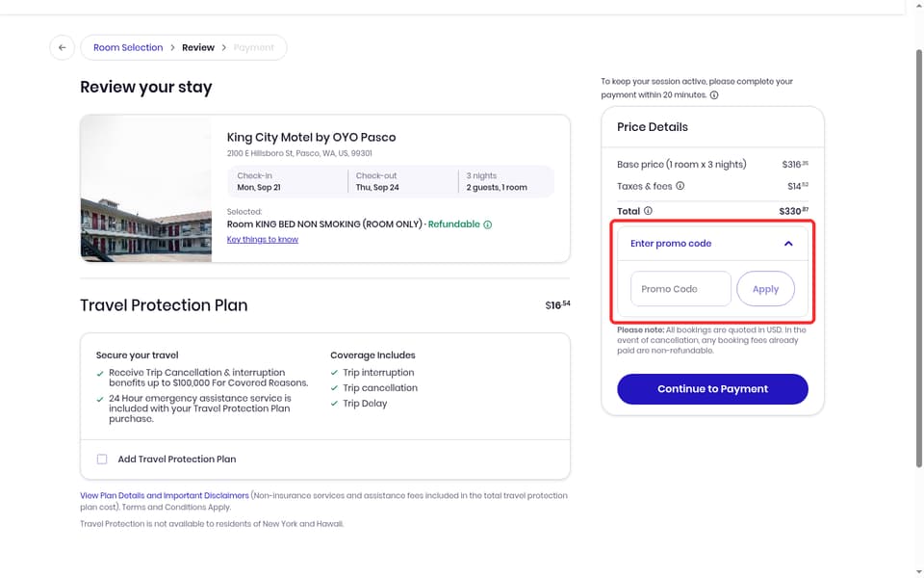The image size is (924, 578).
Task: Click the Review your stay heading
Action: point(146,88)
